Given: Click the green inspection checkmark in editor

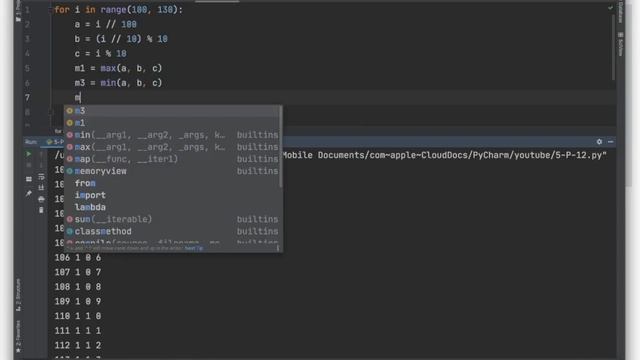Looking at the screenshot, I should (x=610, y=8).
